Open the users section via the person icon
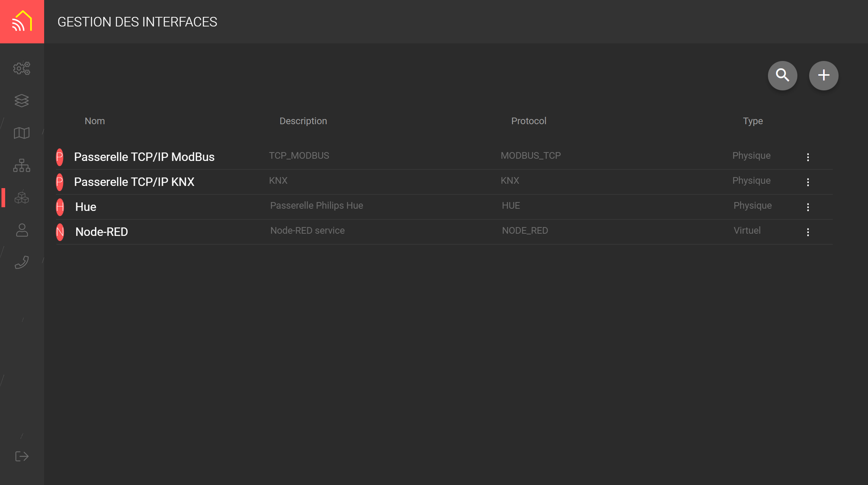868x485 pixels. (22, 230)
